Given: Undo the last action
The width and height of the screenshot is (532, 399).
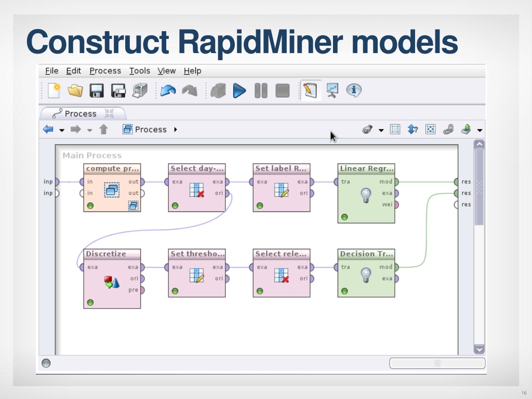Looking at the screenshot, I should [168, 90].
